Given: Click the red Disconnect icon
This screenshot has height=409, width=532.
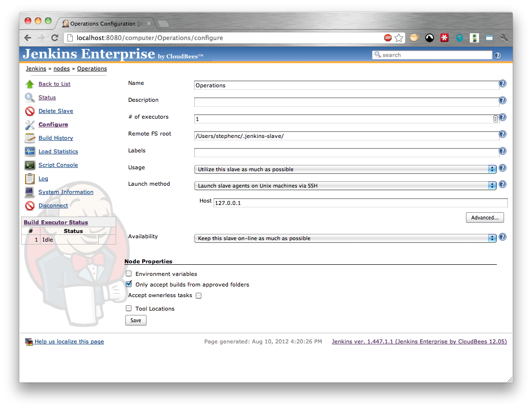Looking at the screenshot, I should (30, 205).
